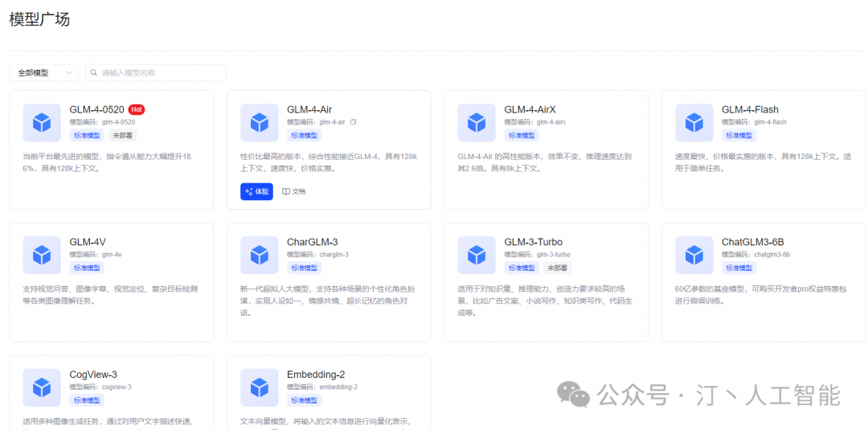Click the GLM-4-0520 cube model icon
Image resolution: width=868 pixels, height=430 pixels.
tap(42, 123)
